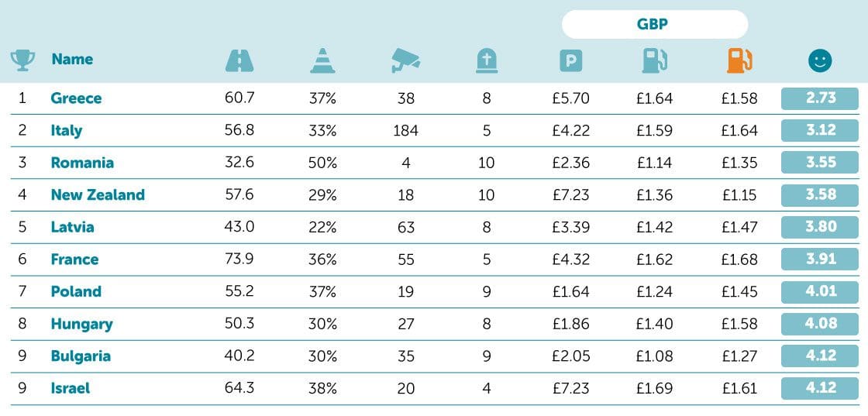Click the speed camera icon
This screenshot has width=868, height=416.
(x=405, y=60)
